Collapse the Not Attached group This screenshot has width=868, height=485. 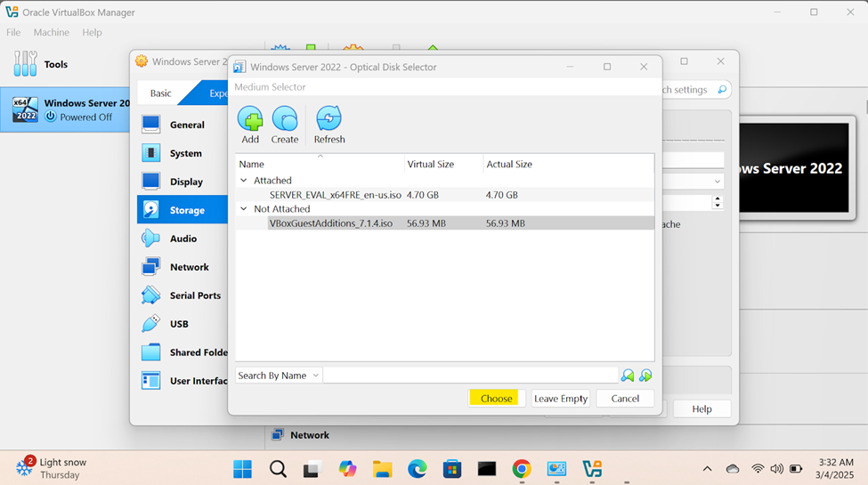click(x=244, y=209)
